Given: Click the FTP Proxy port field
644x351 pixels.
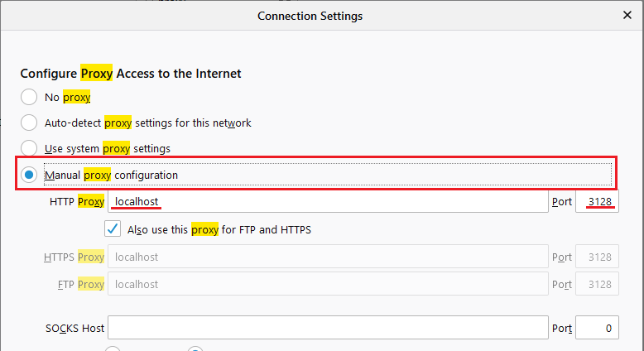Looking at the screenshot, I should tap(597, 284).
